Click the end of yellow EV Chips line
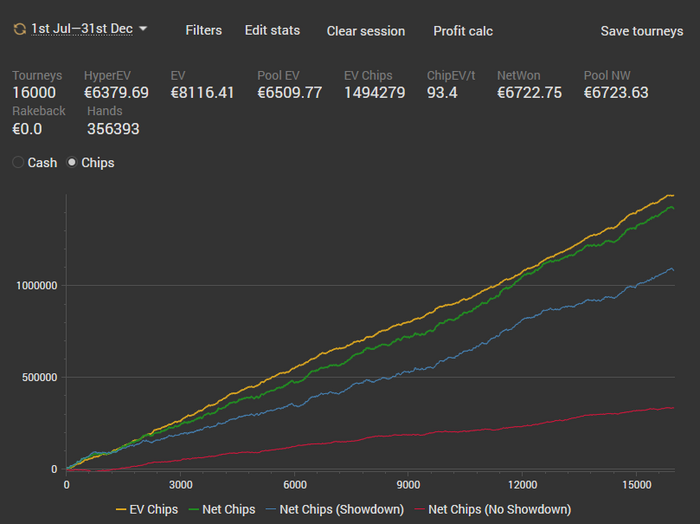This screenshot has width=700, height=524. click(673, 195)
